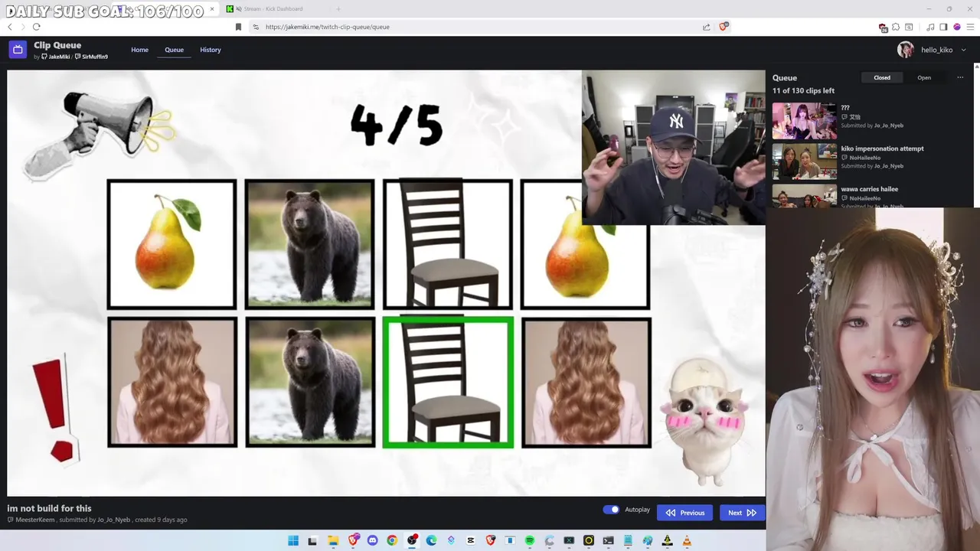Open OBS Studio from the taskbar
This screenshot has width=980, height=551.
412,540
